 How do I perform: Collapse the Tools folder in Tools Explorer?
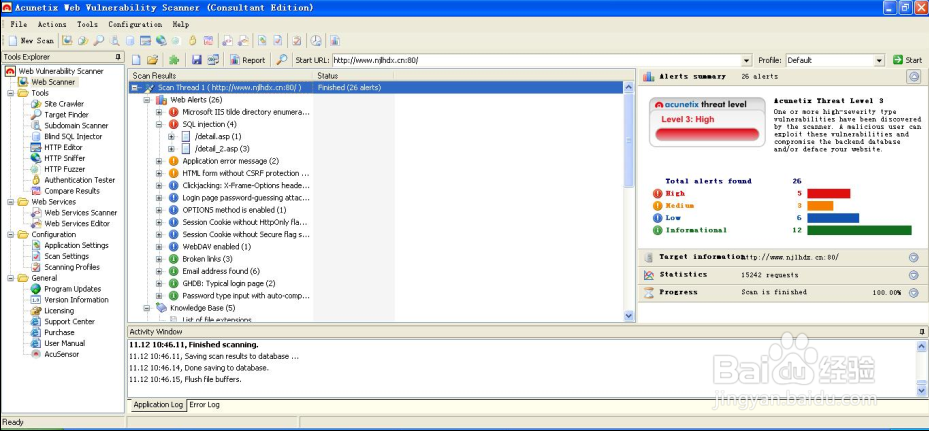click(10, 93)
